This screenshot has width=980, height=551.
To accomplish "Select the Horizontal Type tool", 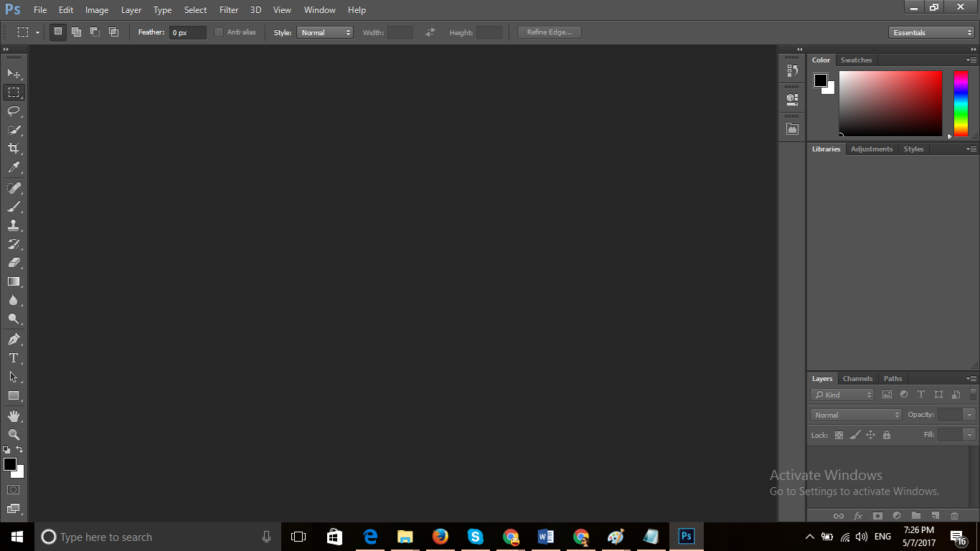I will click(14, 357).
